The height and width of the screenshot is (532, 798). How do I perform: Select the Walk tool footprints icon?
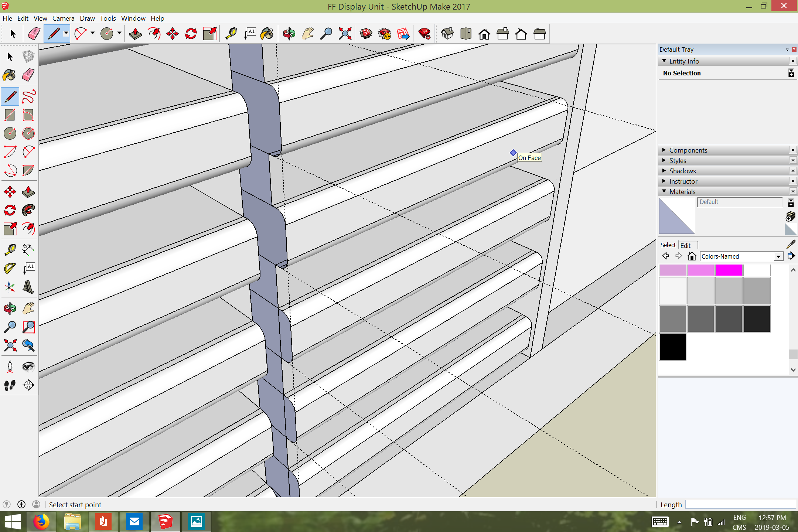pyautogui.click(x=10, y=385)
